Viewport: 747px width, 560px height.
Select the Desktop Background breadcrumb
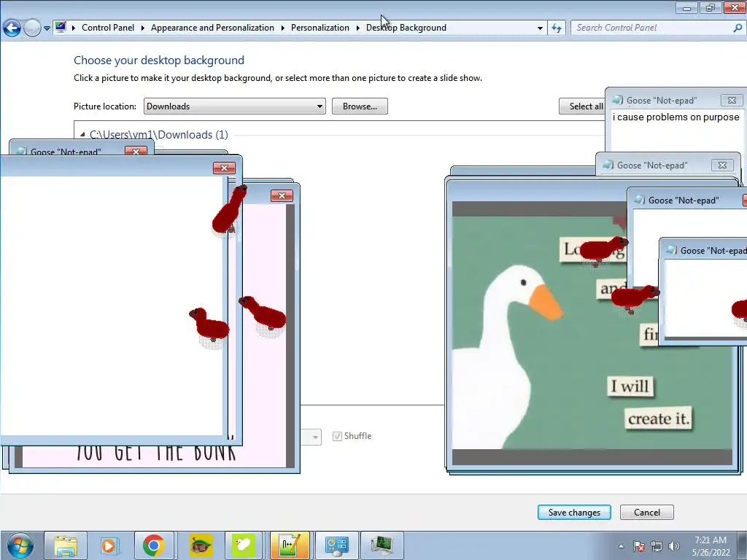pos(406,28)
